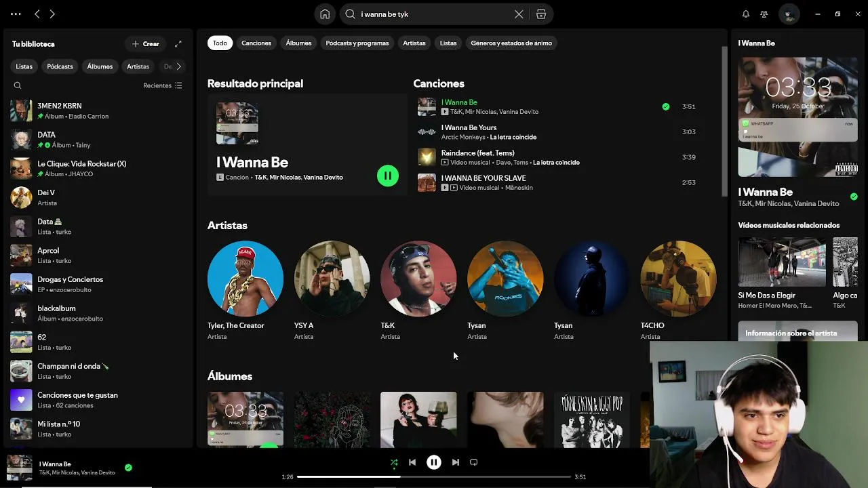Open 3MEN2 KBRN album in library
The width and height of the screenshot is (868, 488).
click(x=98, y=110)
